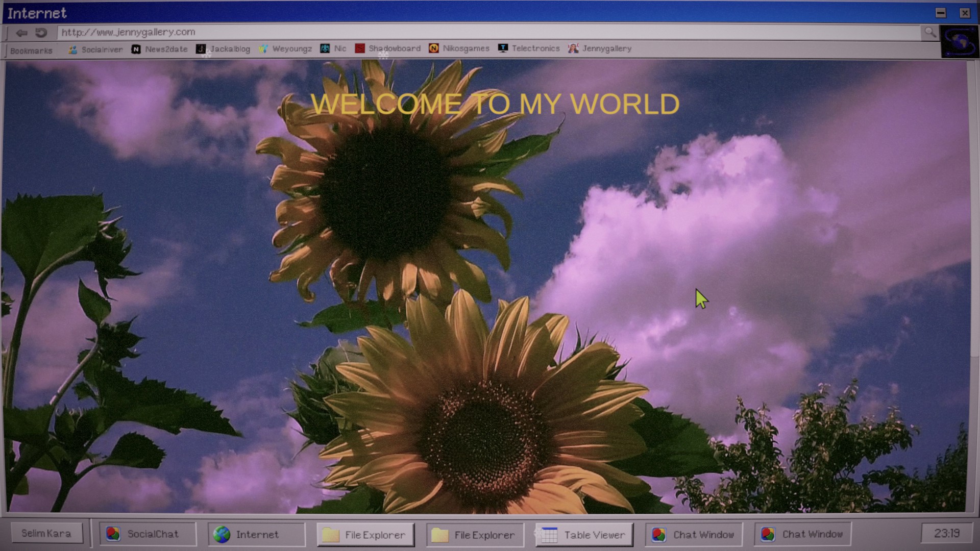Click the 23:19 taskbar clock
This screenshot has height=551, width=980.
click(x=946, y=533)
